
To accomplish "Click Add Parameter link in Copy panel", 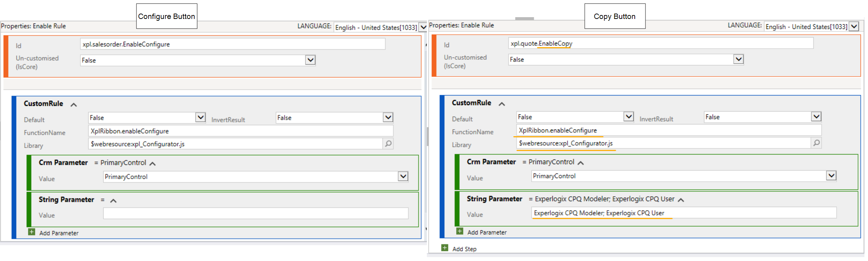I will point(487,232).
